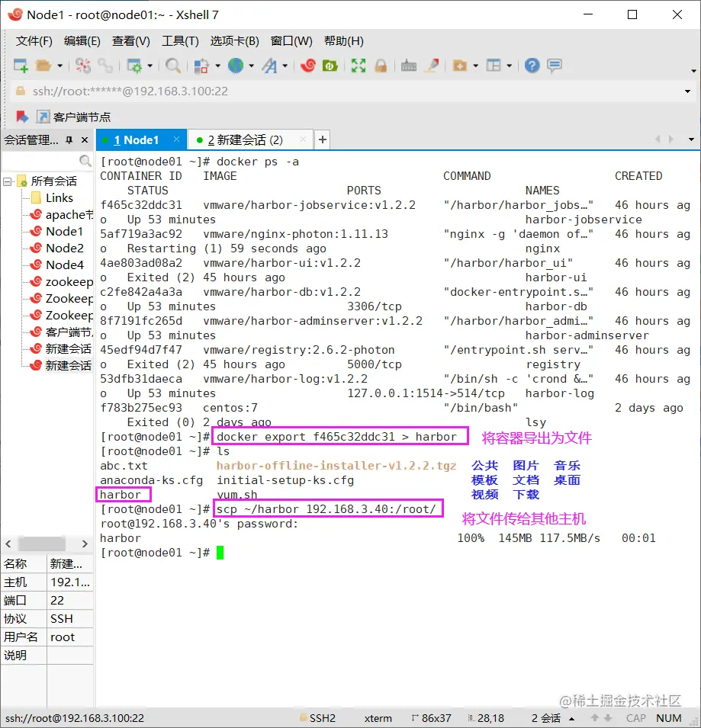Viewport: 701px width, 728px height.
Task: Click the red bookmark flag icon
Action: (22, 117)
